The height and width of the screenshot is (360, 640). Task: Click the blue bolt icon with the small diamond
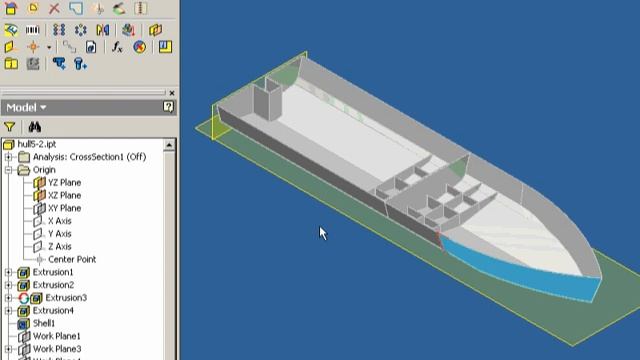pyautogui.click(x=59, y=64)
